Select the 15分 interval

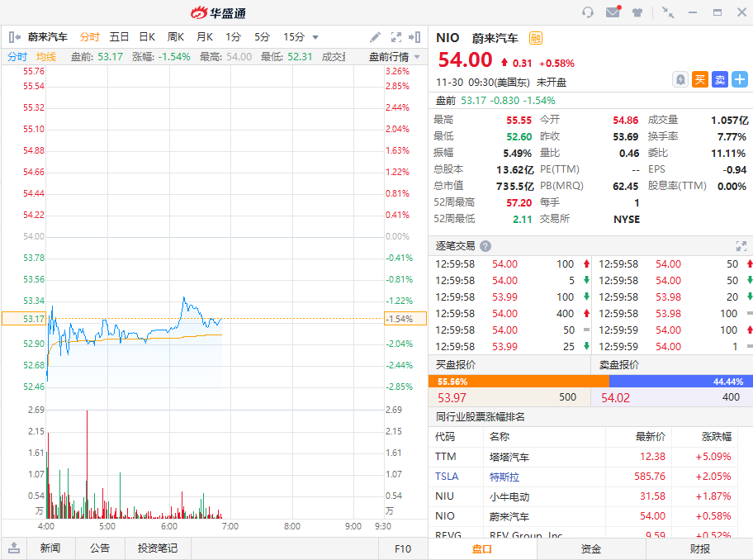294,37
